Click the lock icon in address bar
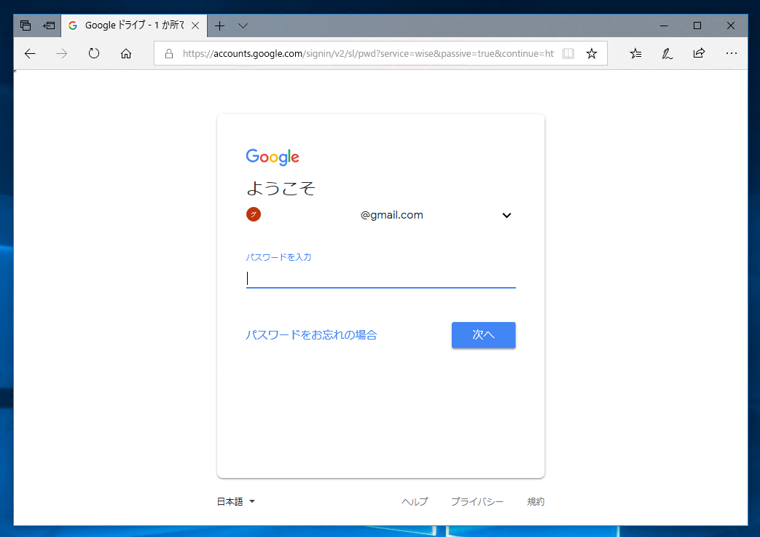The width and height of the screenshot is (760, 537). 169,53
